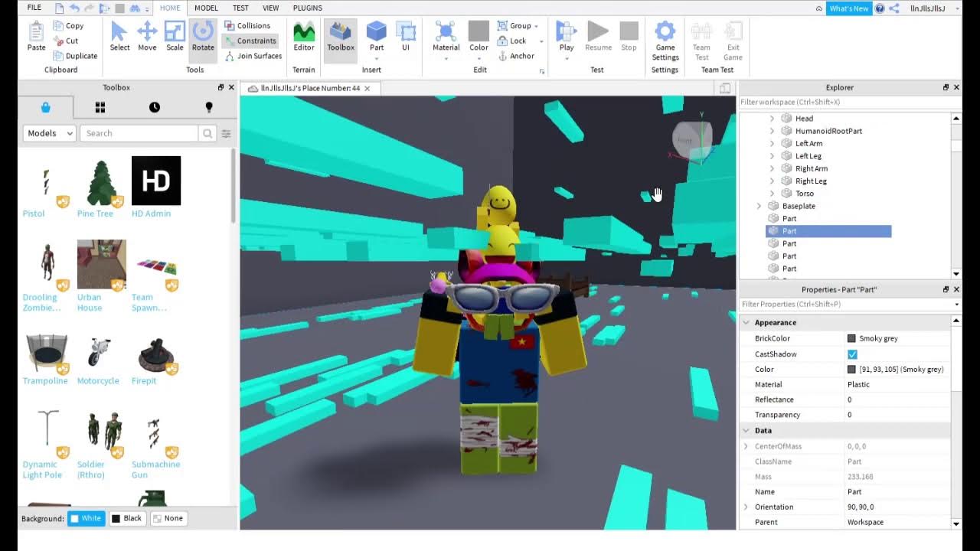Select the Place Number: 44 document tab
This screenshot has height=551, width=980.
pyautogui.click(x=309, y=88)
